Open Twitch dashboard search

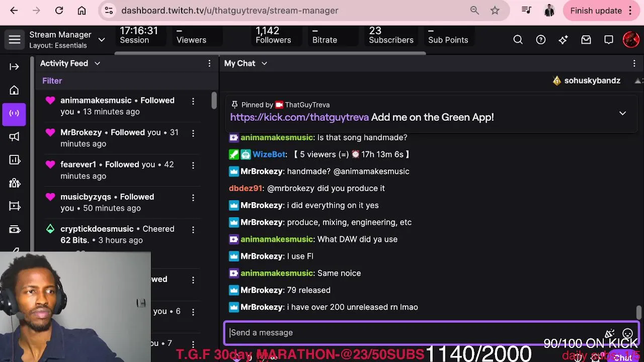pos(518,40)
